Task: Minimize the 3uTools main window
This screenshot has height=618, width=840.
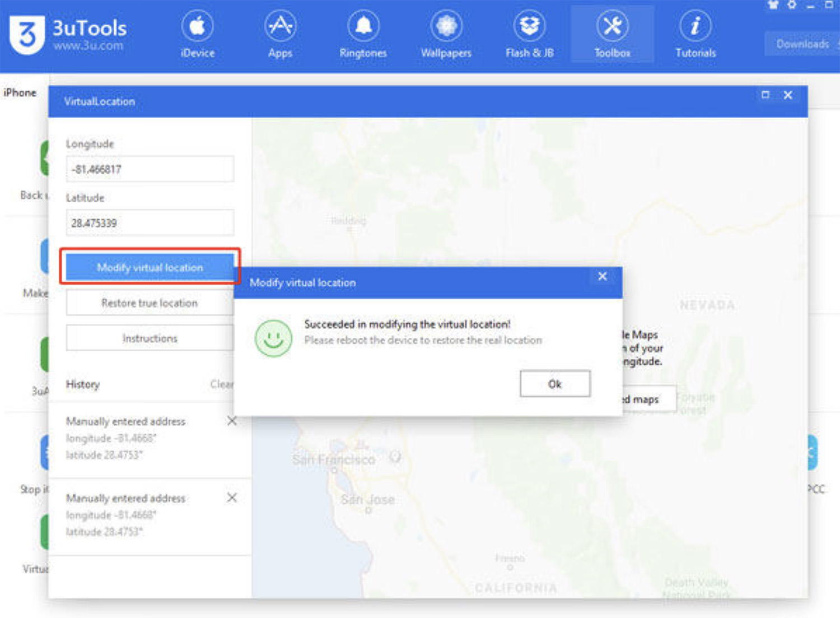Action: click(x=810, y=6)
